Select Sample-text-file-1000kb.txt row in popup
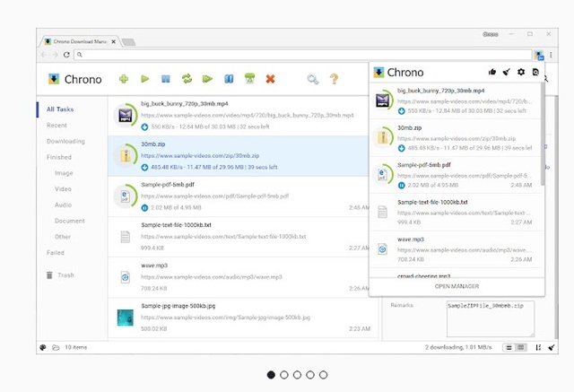Screen dimensions: 574x392 pyautogui.click(x=457, y=212)
